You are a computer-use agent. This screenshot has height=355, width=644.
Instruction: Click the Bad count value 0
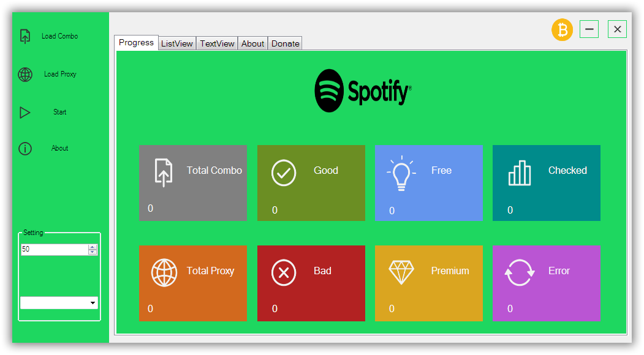[275, 308]
